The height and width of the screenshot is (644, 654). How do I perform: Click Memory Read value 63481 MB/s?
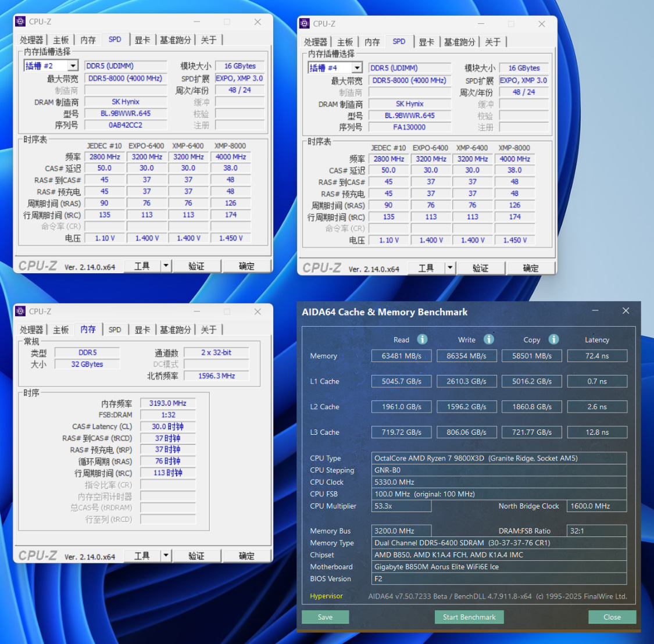click(x=401, y=356)
